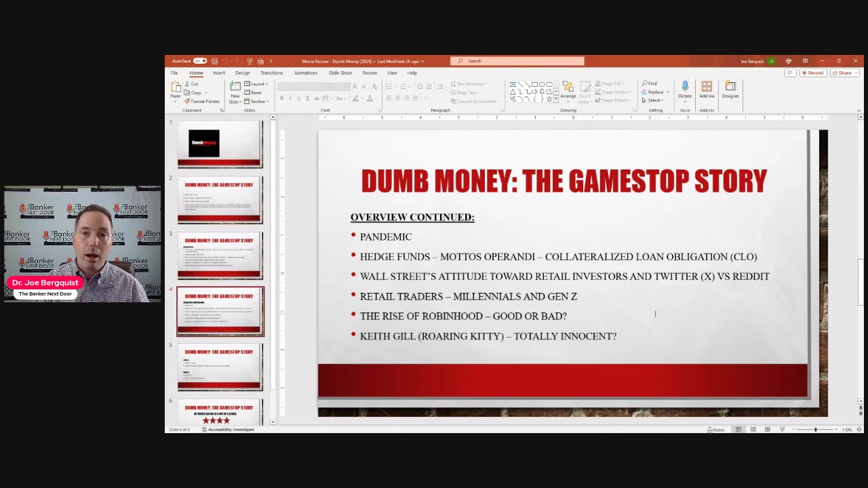The width and height of the screenshot is (868, 488).
Task: Toggle Center paragraph alignment
Action: (x=398, y=98)
